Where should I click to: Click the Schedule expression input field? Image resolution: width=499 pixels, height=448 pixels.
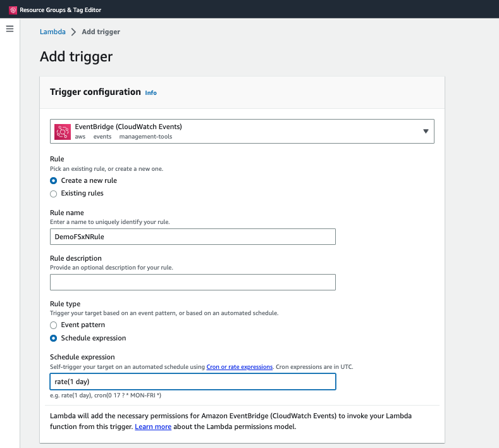(192, 382)
